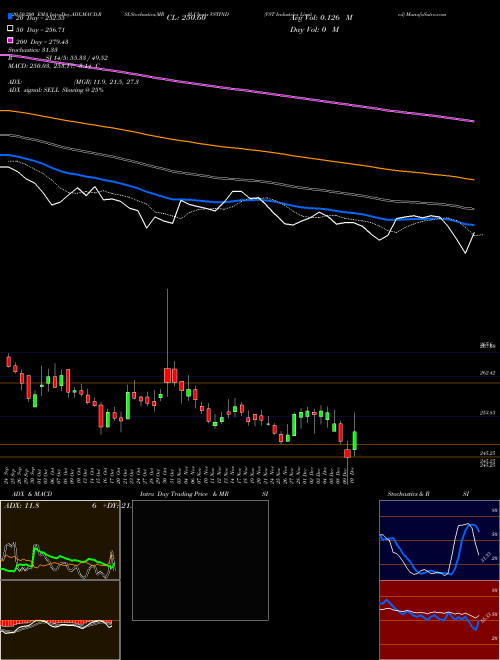Click the lowest red candlestick near 245.25

tap(347, 453)
